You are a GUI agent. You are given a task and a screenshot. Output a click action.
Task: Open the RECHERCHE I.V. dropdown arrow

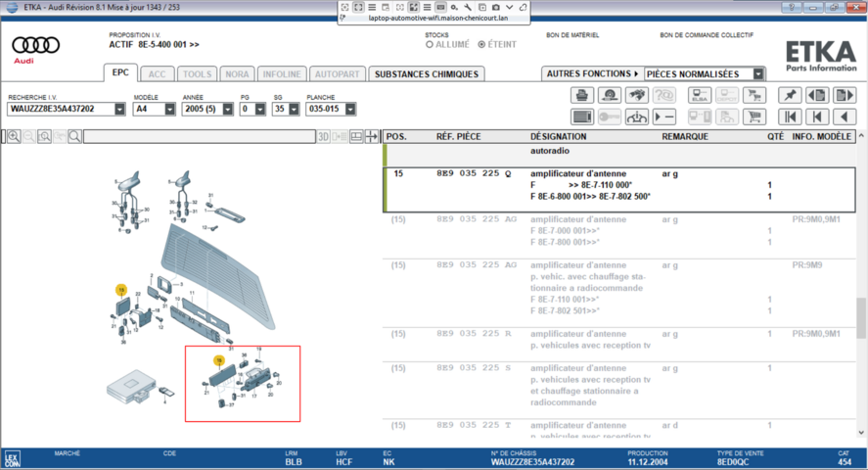[x=119, y=109]
